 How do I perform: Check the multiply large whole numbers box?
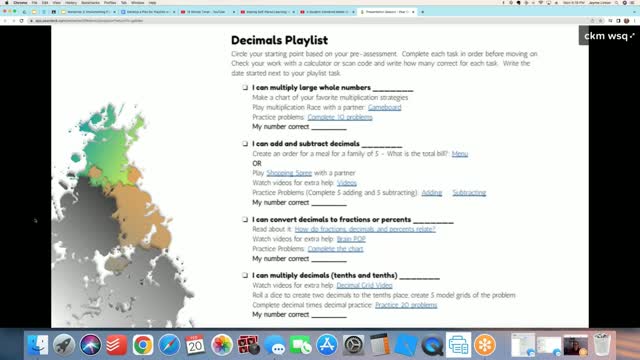245,87
